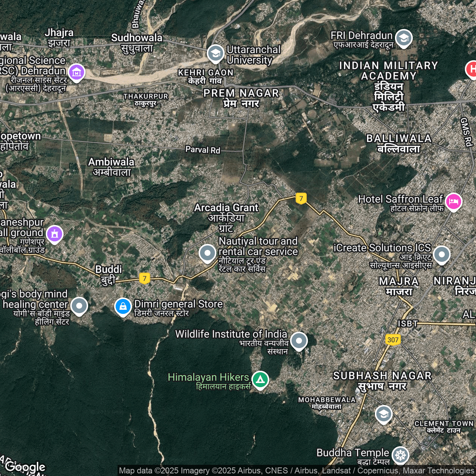Click the unlabeled school pin below Subhash Nagar
The width and height of the screenshot is (476, 476).
pos(383,414)
